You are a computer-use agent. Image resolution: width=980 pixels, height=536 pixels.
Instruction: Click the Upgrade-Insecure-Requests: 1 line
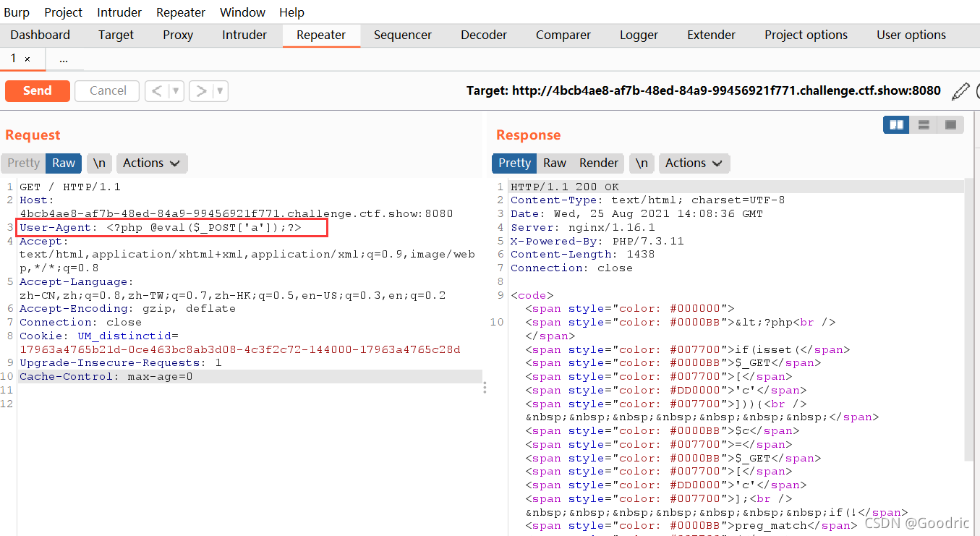121,363
